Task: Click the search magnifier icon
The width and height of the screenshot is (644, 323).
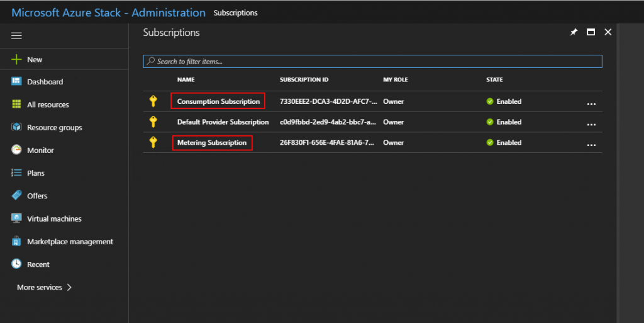Action: tap(151, 61)
